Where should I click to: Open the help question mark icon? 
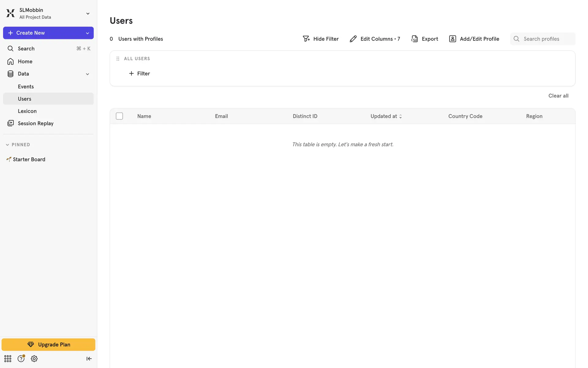[x=21, y=358]
